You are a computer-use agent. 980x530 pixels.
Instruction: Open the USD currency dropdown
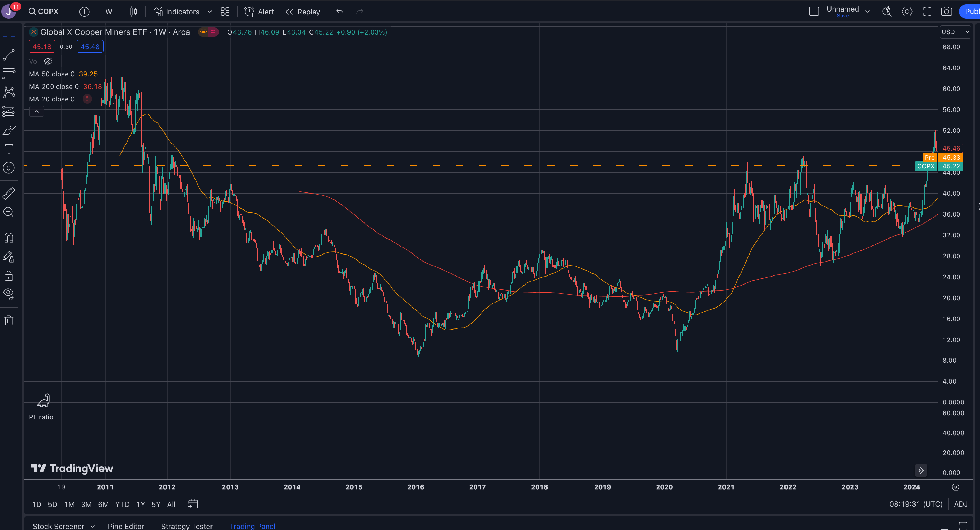955,32
